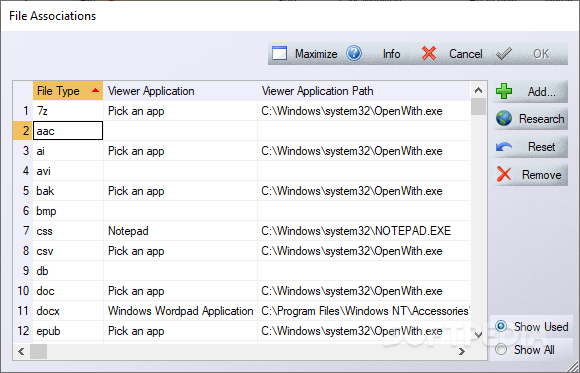Click OpenWith.exe path in epub row

click(x=364, y=331)
